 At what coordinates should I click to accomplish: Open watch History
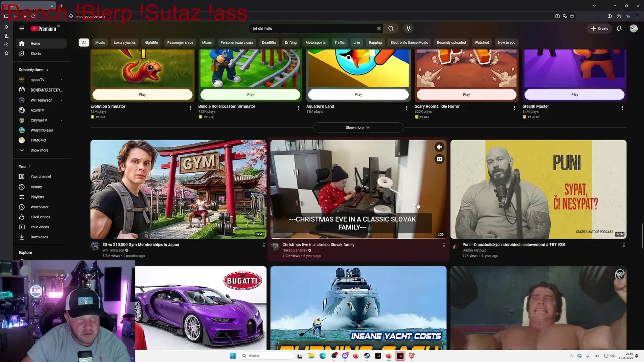40,187
